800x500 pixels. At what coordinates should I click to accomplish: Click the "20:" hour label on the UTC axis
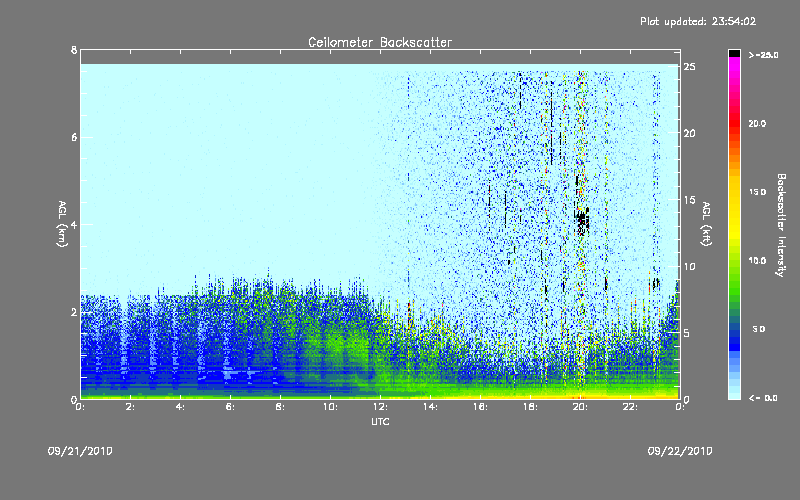point(580,407)
